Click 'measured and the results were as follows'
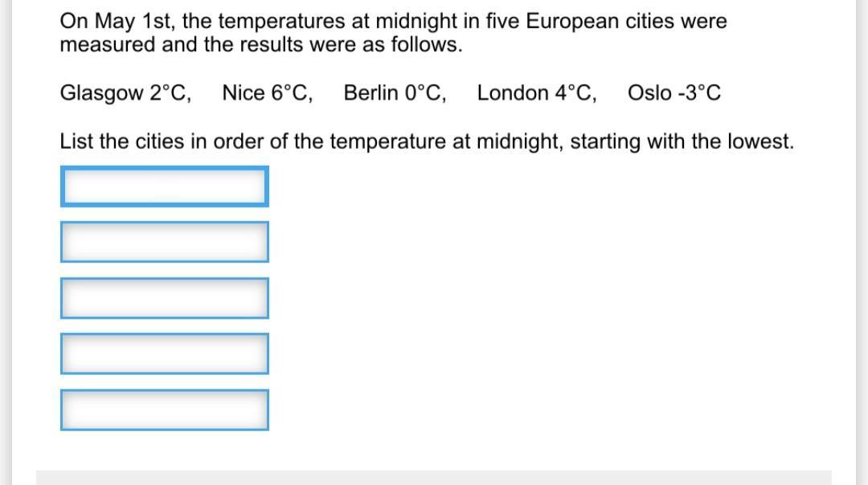The height and width of the screenshot is (485, 868). [x=260, y=45]
